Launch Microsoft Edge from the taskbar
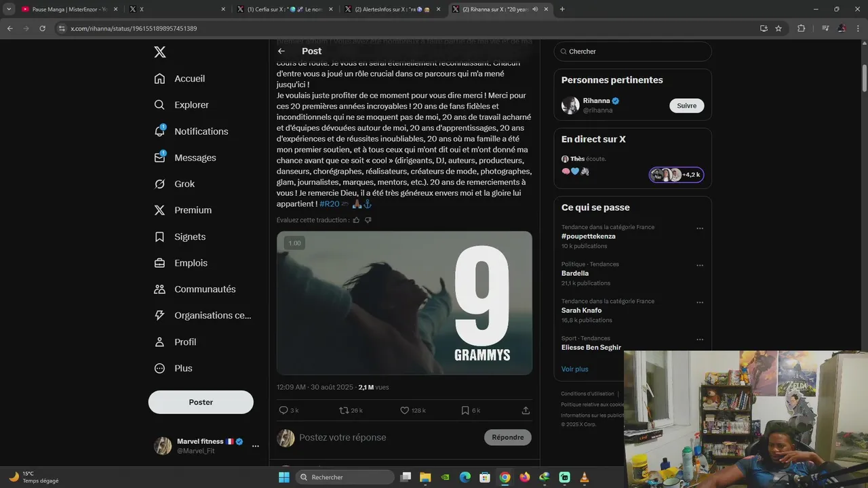 pos(465,477)
